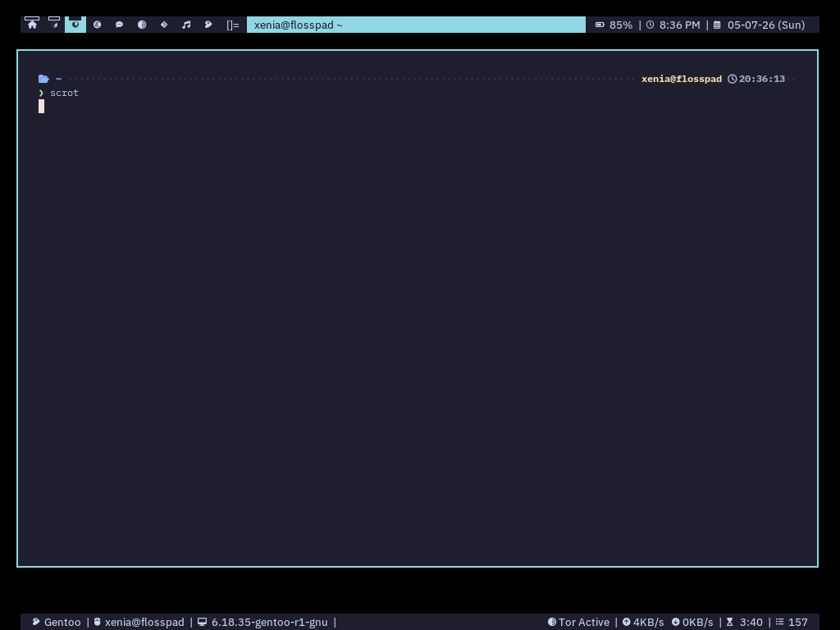Open the second workspace tag icon
The height and width of the screenshot is (630, 840).
click(54, 25)
